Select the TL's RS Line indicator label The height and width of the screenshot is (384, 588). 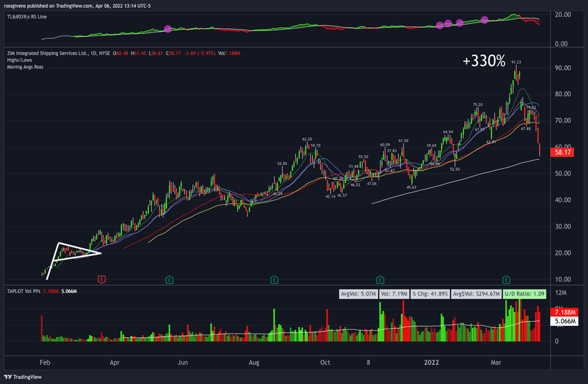27,17
